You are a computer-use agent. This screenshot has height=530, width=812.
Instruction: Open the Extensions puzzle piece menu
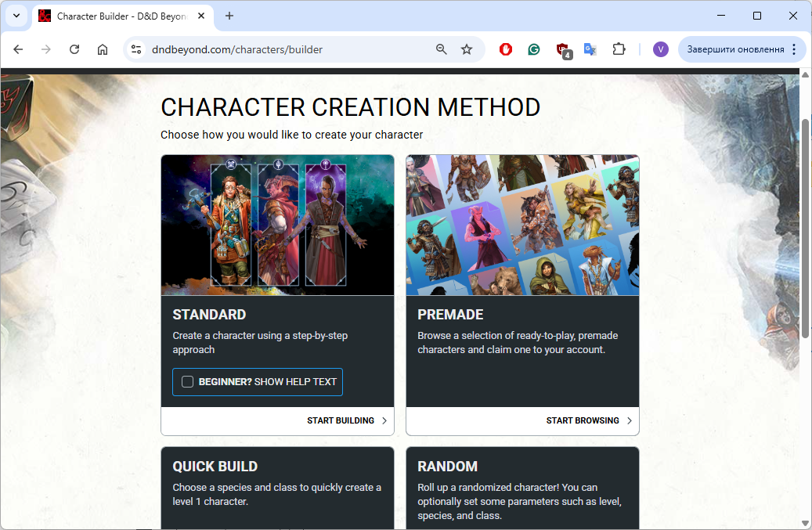[619, 49]
